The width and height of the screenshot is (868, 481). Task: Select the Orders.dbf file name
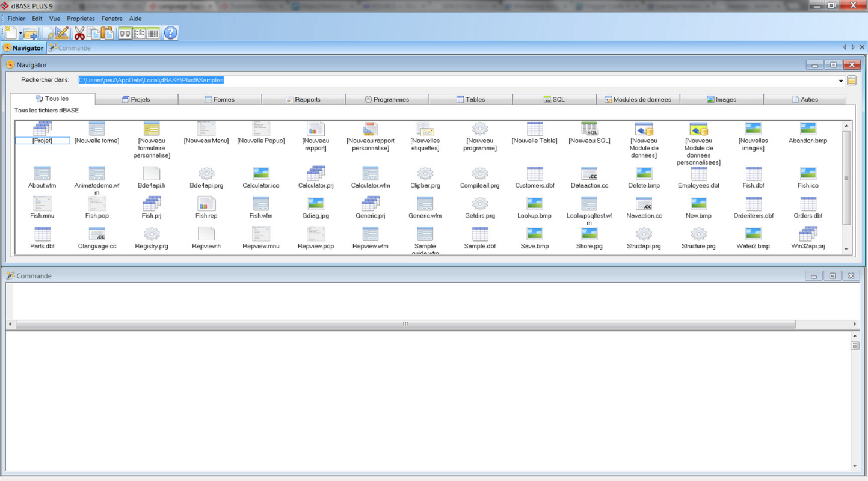click(x=808, y=216)
